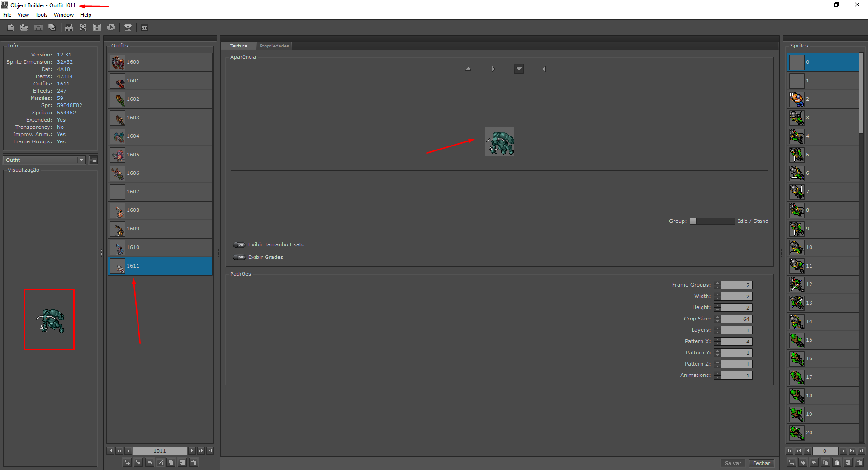Screen dimensions: 868x470
Task: Open the Asset Store shop icon
Action: (128, 28)
